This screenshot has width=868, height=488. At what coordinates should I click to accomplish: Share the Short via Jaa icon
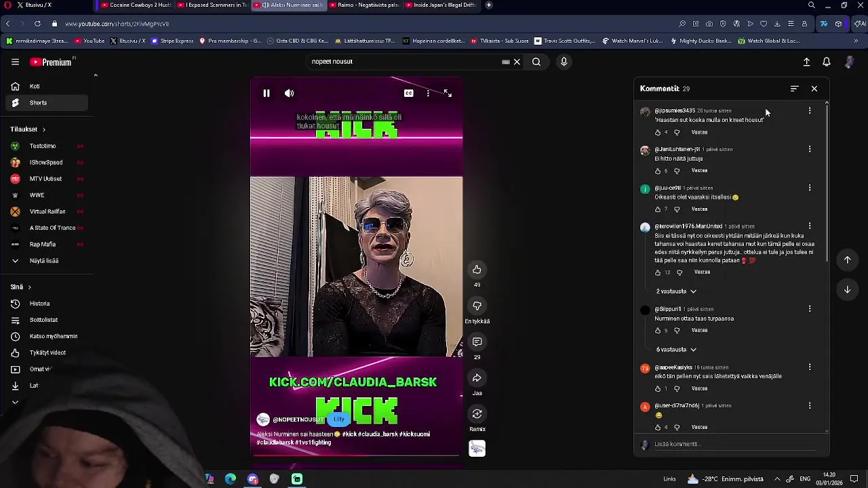click(477, 378)
